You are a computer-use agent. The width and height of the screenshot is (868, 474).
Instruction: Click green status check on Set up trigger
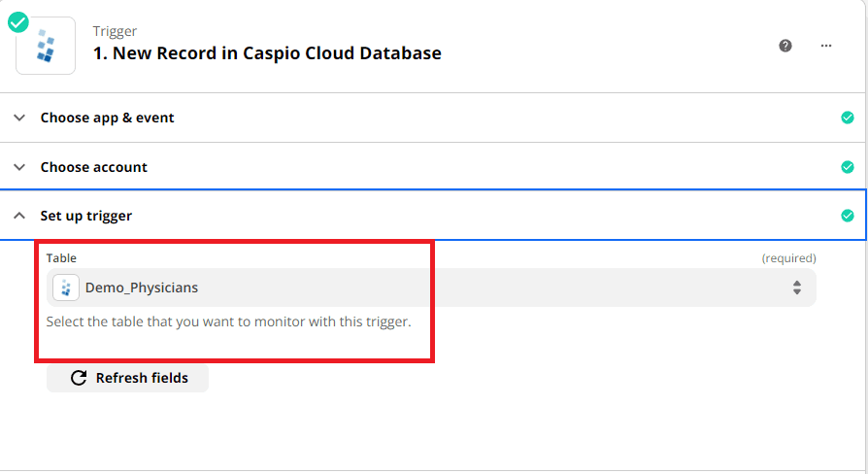(848, 216)
